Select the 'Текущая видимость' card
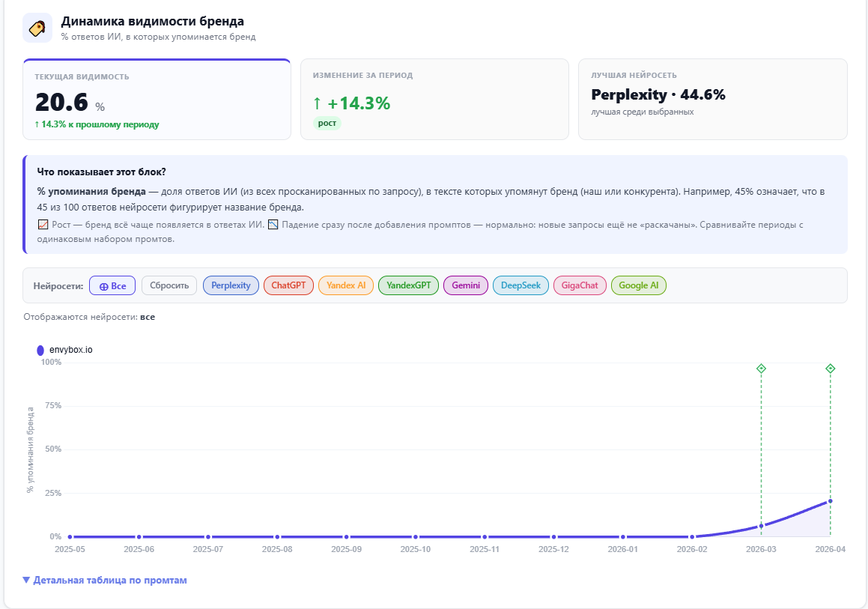 (157, 100)
